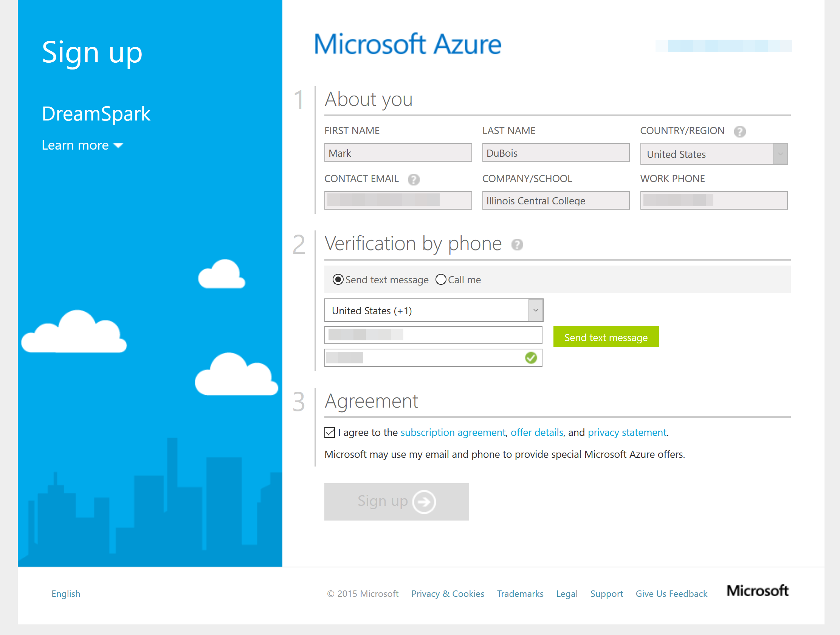Open the subscription agreement link
Screen dimensions: 840x635
pyautogui.click(x=453, y=432)
